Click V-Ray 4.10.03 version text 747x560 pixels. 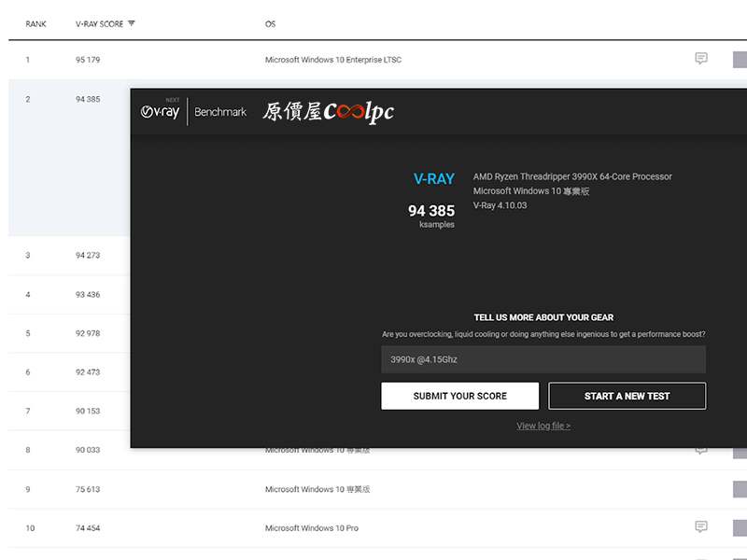pyautogui.click(x=500, y=205)
